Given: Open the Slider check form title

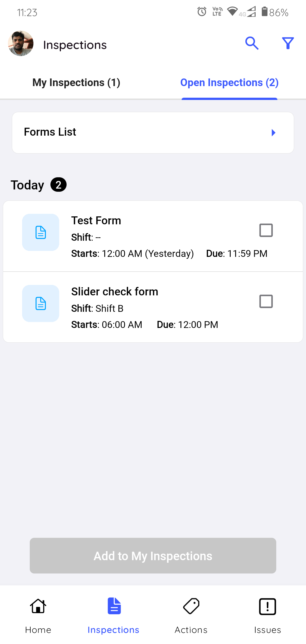Looking at the screenshot, I should point(114,292).
